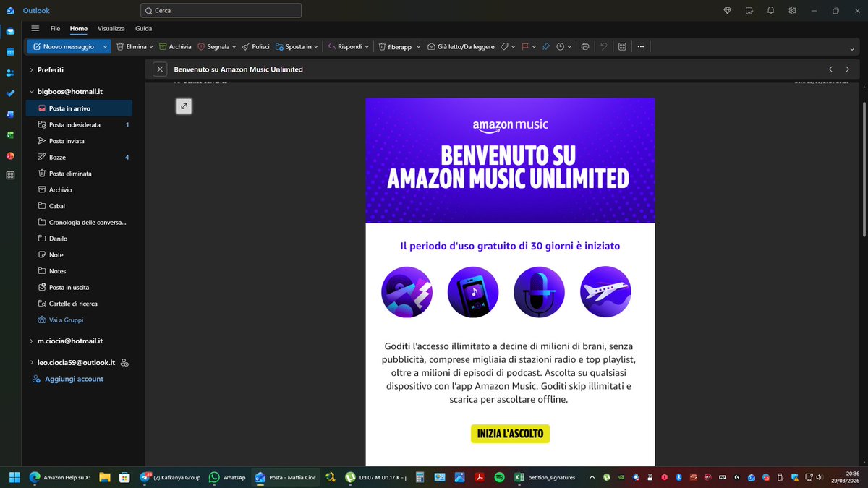Open the To Do tasks module

(x=10, y=93)
